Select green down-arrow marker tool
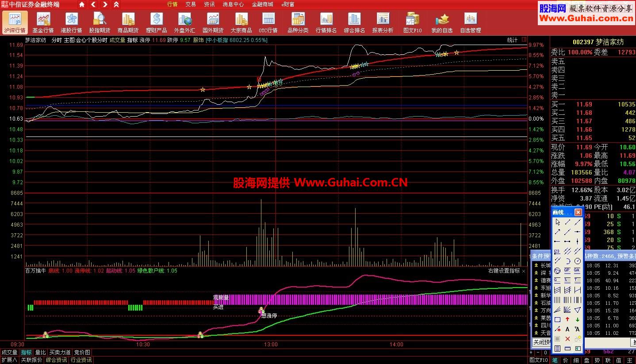Screen dimensions: 636x364 tap(578, 319)
